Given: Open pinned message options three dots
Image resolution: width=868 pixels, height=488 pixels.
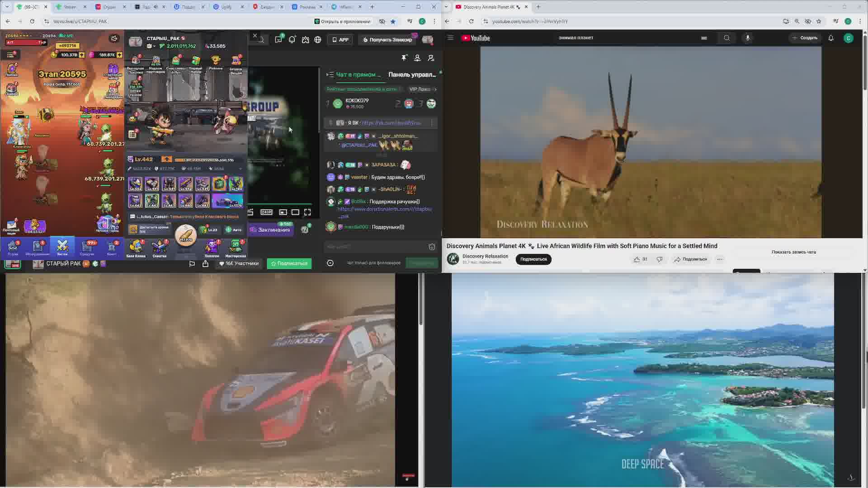Looking at the screenshot, I should pos(432,123).
